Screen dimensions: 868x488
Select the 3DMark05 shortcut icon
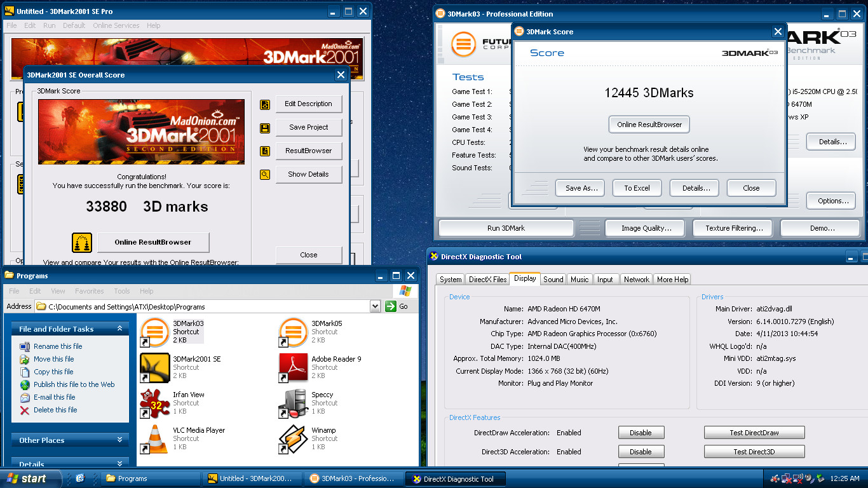coord(293,332)
